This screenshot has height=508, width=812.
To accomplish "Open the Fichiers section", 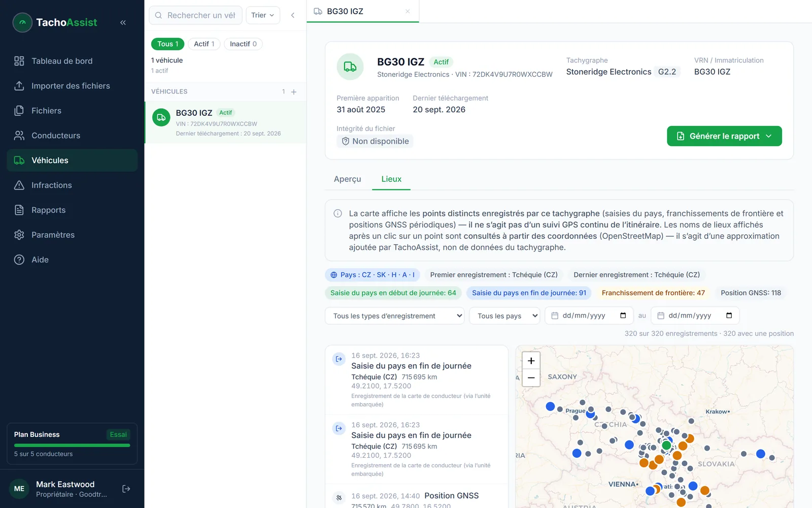I will [72, 111].
